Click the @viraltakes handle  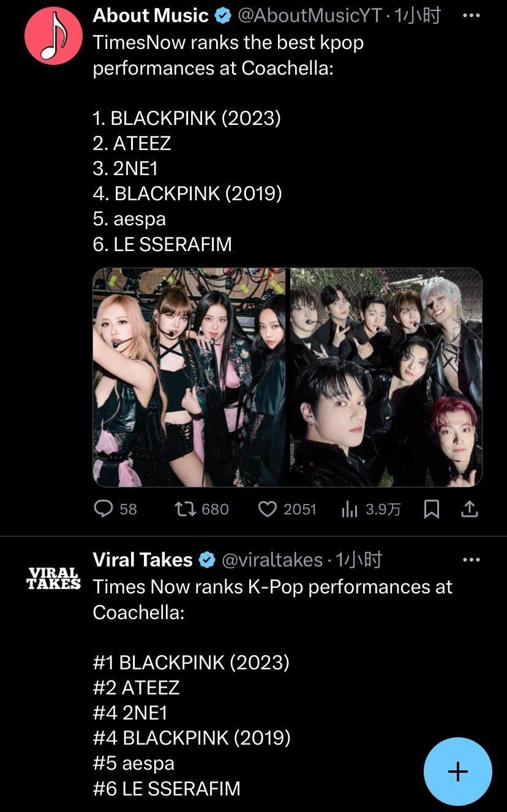271,559
